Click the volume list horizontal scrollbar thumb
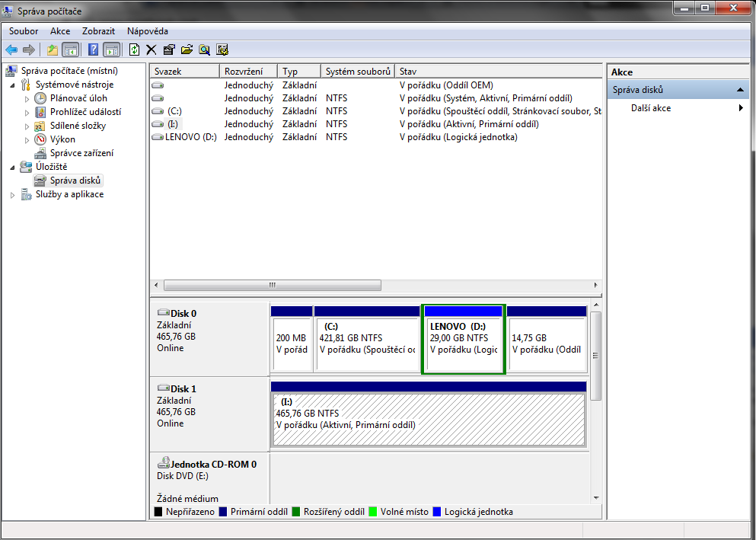 click(x=273, y=285)
